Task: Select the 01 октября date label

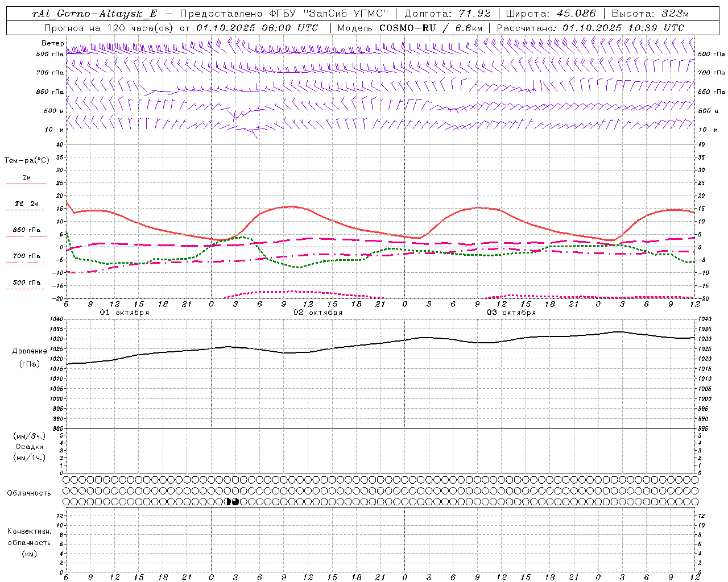Action: coord(125,313)
